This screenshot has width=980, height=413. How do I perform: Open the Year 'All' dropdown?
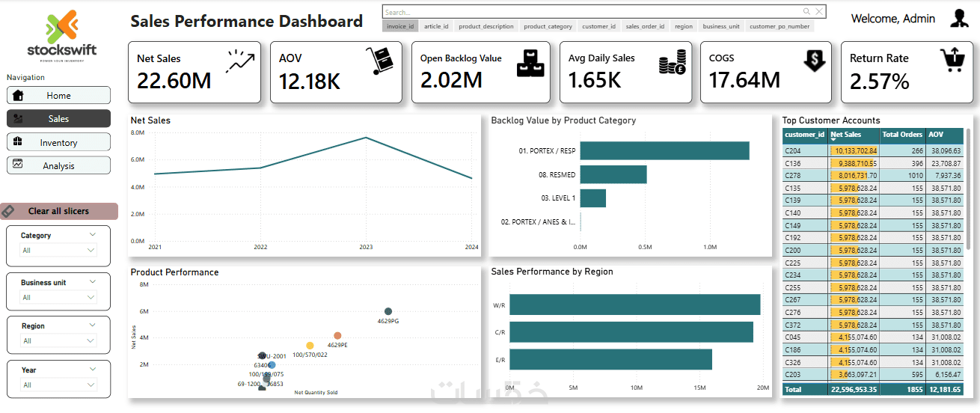click(58, 385)
